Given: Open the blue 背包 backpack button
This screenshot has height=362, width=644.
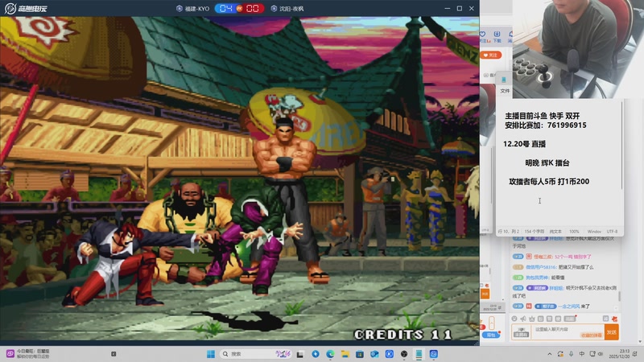Looking at the screenshot, I should pyautogui.click(x=491, y=335).
